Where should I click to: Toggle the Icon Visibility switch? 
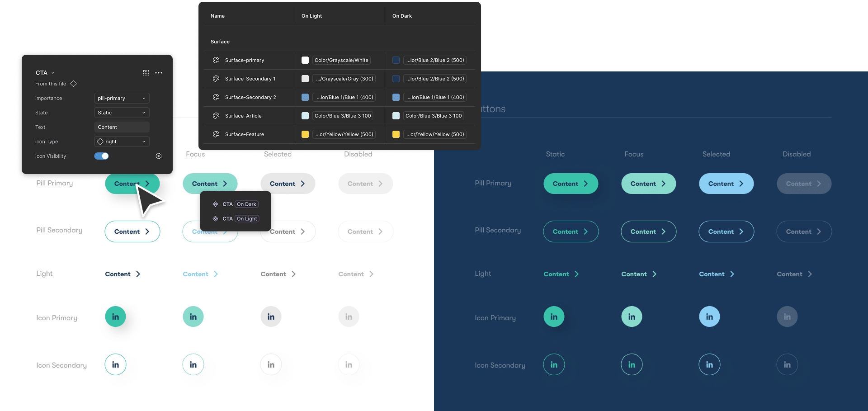pyautogui.click(x=101, y=156)
